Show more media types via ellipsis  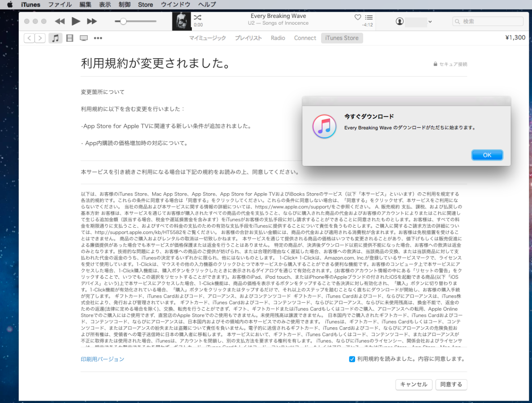(x=98, y=38)
